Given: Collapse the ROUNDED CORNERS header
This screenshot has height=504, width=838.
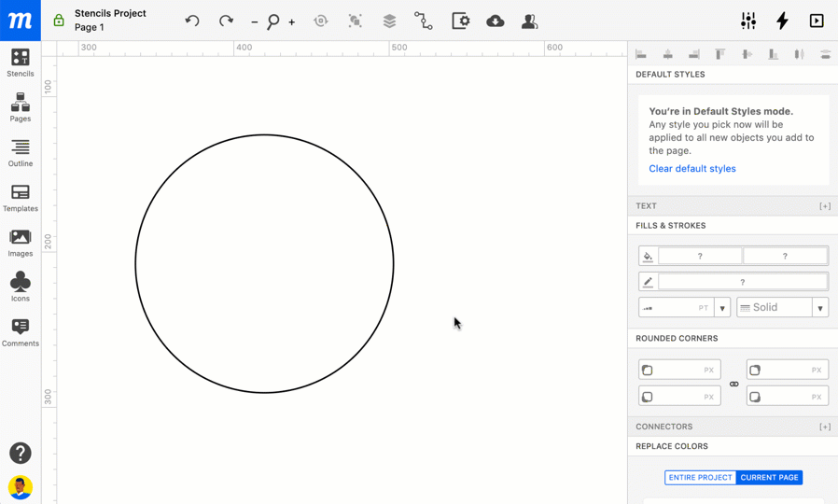Looking at the screenshot, I should tap(733, 338).
